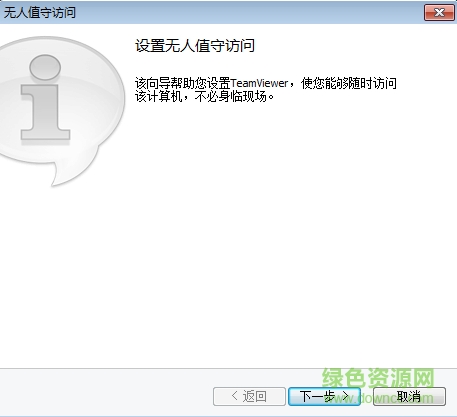The height and width of the screenshot is (417, 457).
Task: Click the 取消 (Cancel) button
Action: 409,396
